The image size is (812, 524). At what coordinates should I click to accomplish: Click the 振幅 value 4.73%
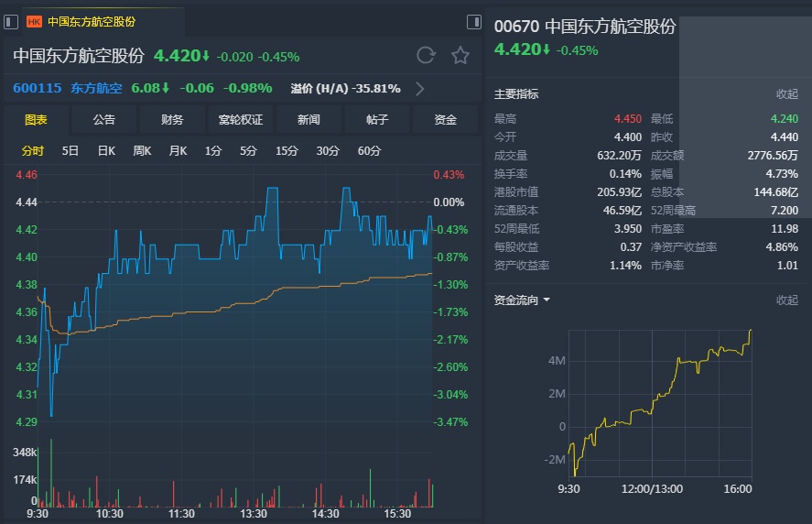point(782,174)
